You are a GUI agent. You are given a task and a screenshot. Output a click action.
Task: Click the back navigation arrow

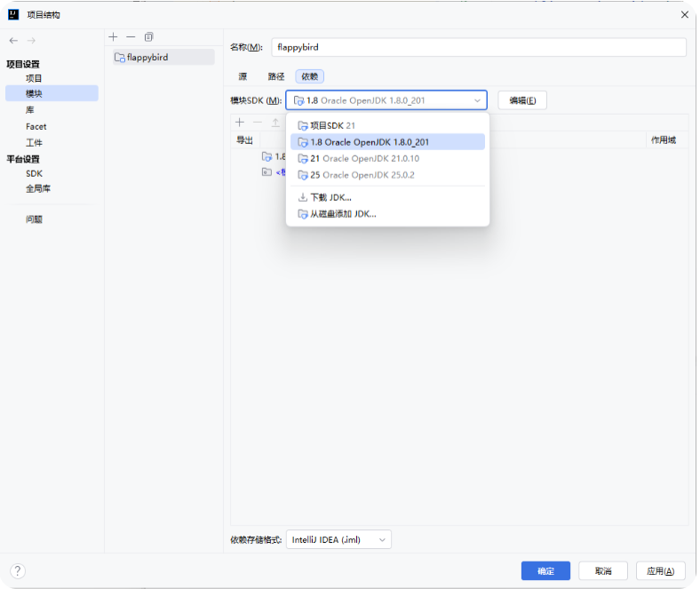pyautogui.click(x=13, y=41)
